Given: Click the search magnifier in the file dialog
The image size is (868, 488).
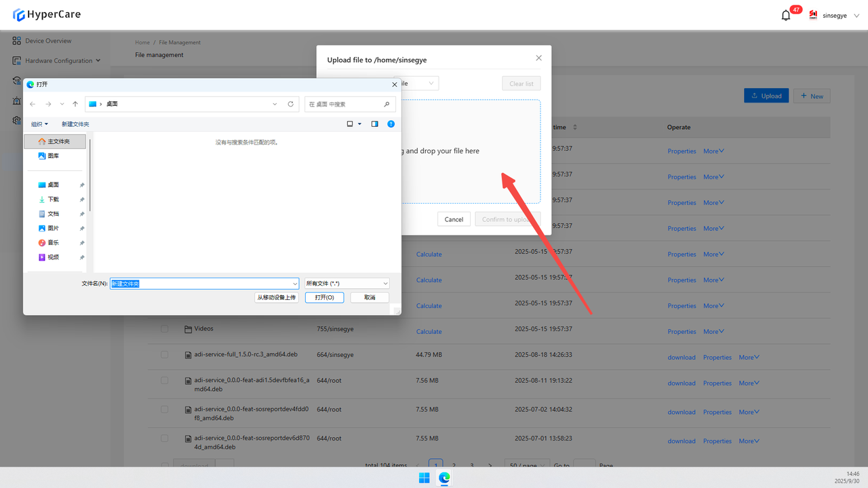Looking at the screenshot, I should pyautogui.click(x=387, y=104).
